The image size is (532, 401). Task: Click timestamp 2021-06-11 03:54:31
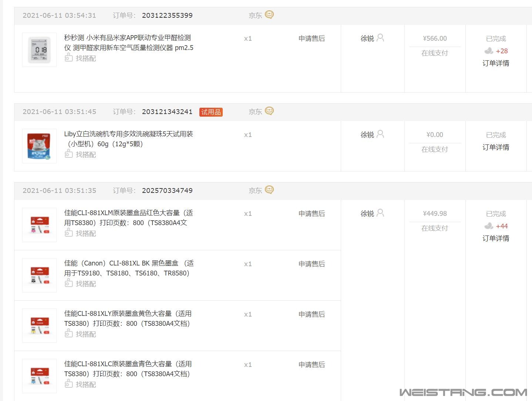pos(59,15)
